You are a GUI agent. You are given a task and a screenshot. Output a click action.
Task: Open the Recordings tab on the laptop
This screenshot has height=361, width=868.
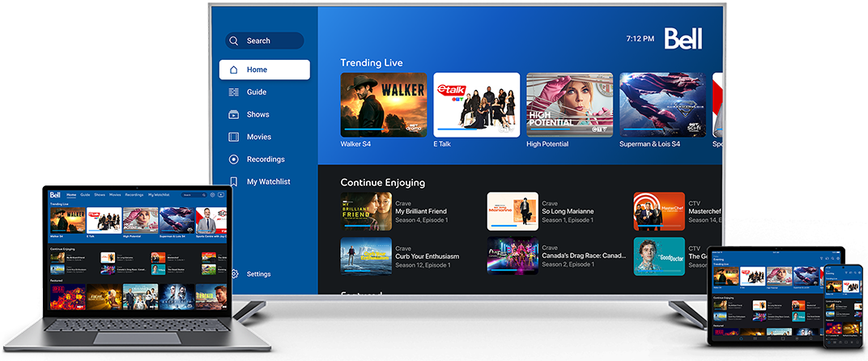pyautogui.click(x=134, y=195)
